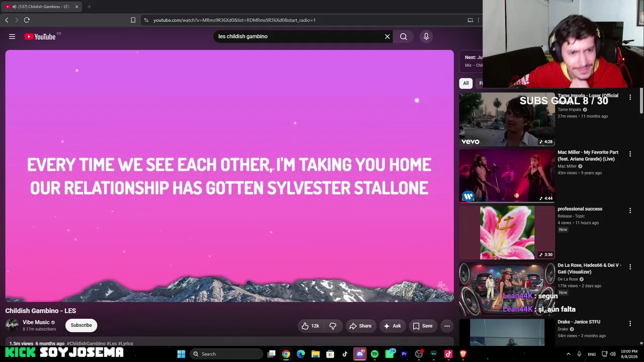Open options menu for De La Rose video
Image resolution: width=644 pixels, height=362 pixels.
(630, 267)
